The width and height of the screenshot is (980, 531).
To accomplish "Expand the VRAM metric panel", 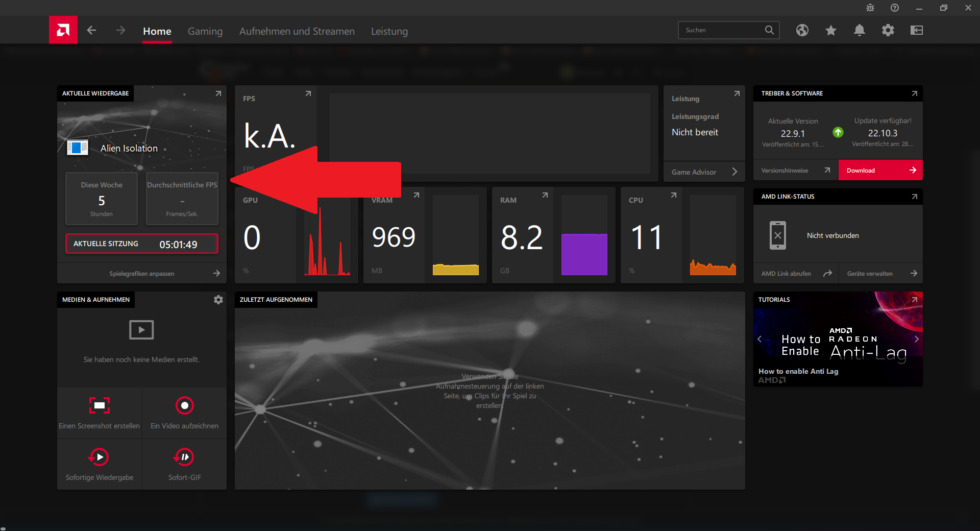I will tap(416, 195).
